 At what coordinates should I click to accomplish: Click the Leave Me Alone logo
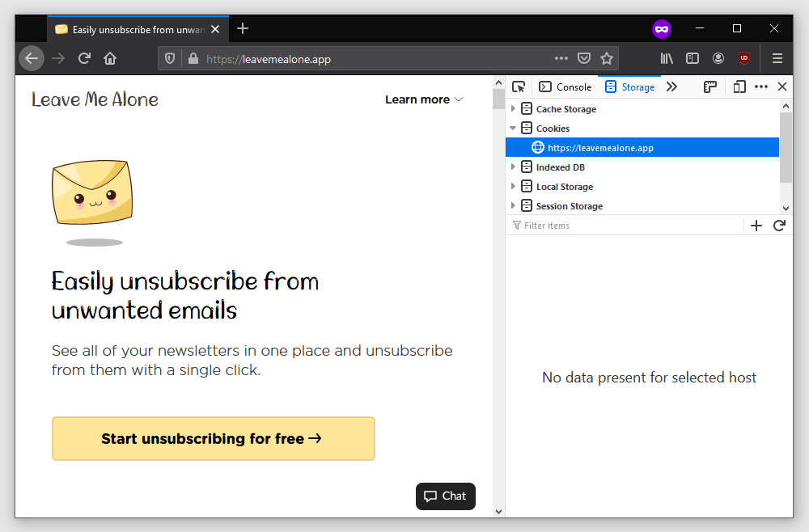coord(95,99)
